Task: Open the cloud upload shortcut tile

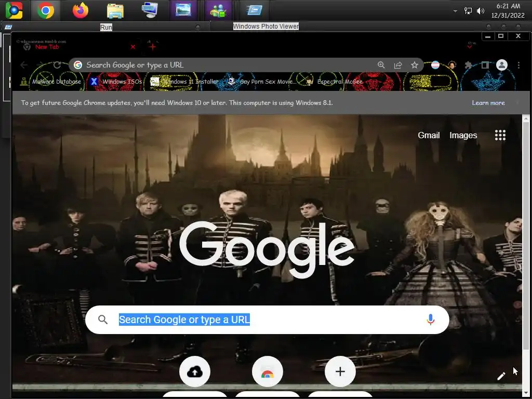Action: [194, 372]
